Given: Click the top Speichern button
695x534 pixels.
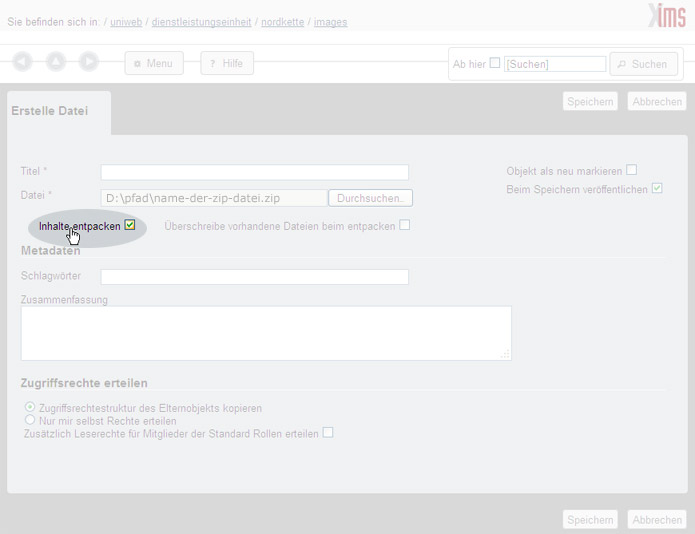Looking at the screenshot, I should click(590, 102).
